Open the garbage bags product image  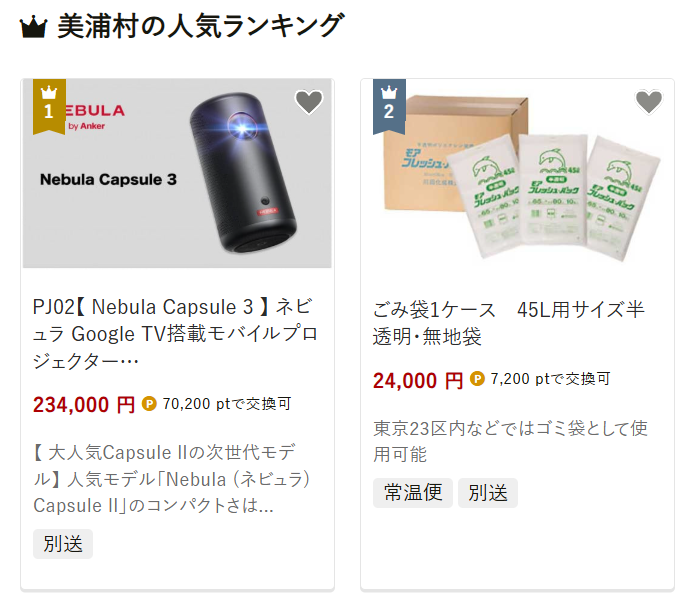pyautogui.click(x=517, y=173)
